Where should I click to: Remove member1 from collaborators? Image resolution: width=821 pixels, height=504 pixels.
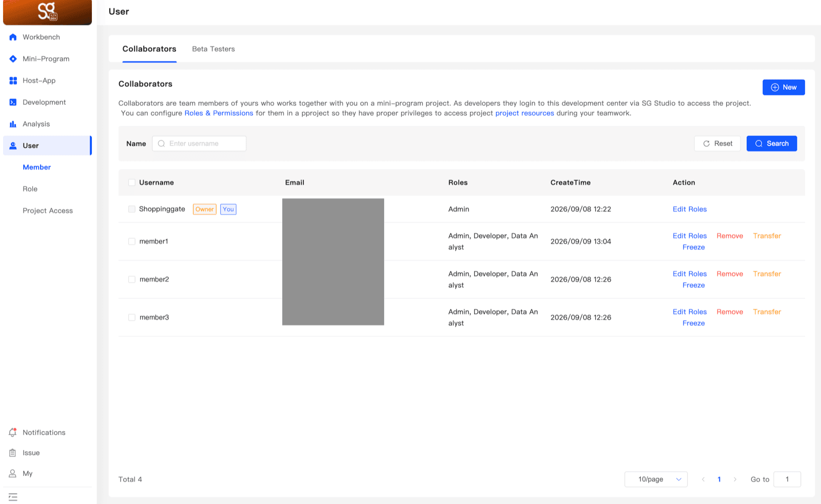pos(730,236)
